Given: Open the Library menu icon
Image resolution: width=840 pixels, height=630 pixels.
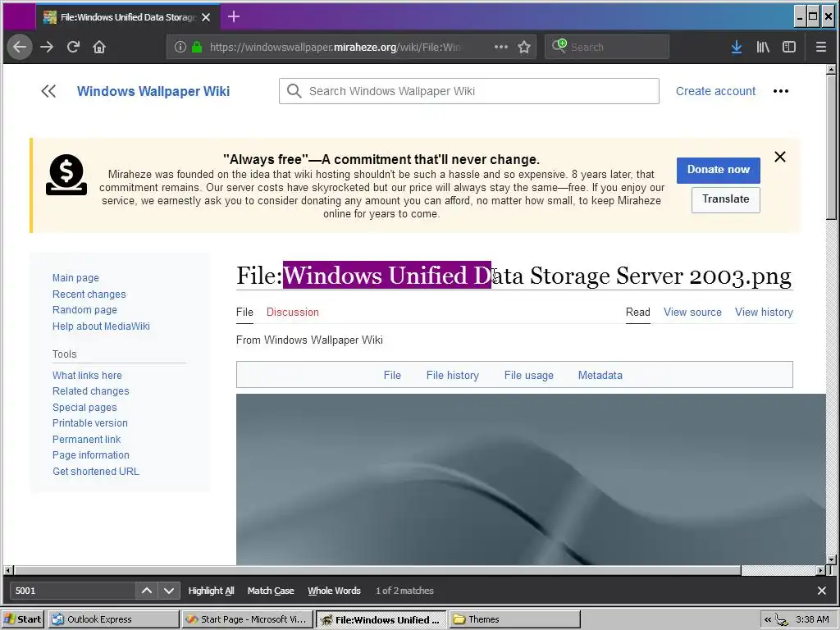Looking at the screenshot, I should 763,47.
